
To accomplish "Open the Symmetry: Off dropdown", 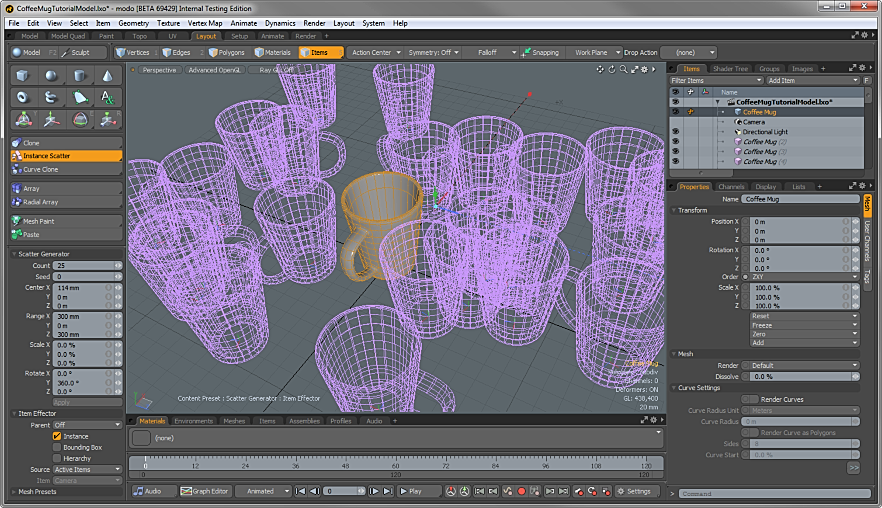I will (434, 52).
